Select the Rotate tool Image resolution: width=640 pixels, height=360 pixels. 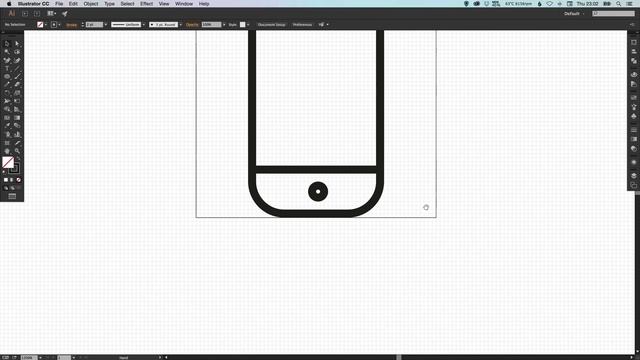pyautogui.click(x=7, y=93)
